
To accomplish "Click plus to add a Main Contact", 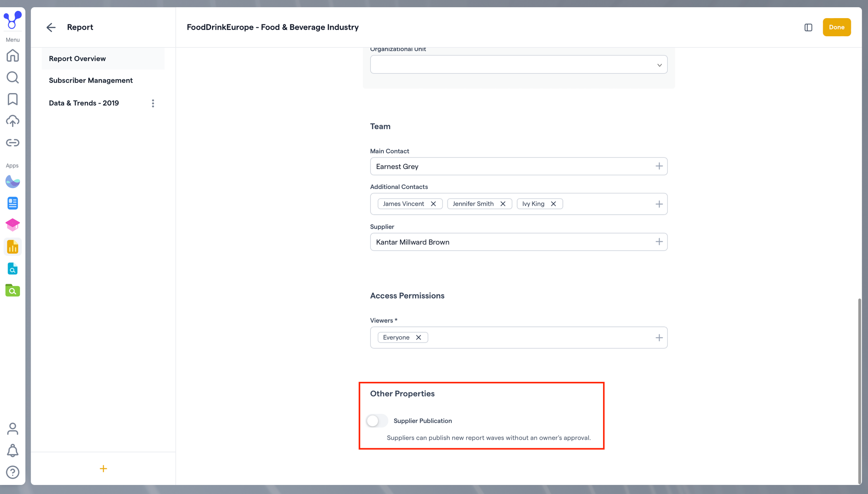I will pos(659,166).
